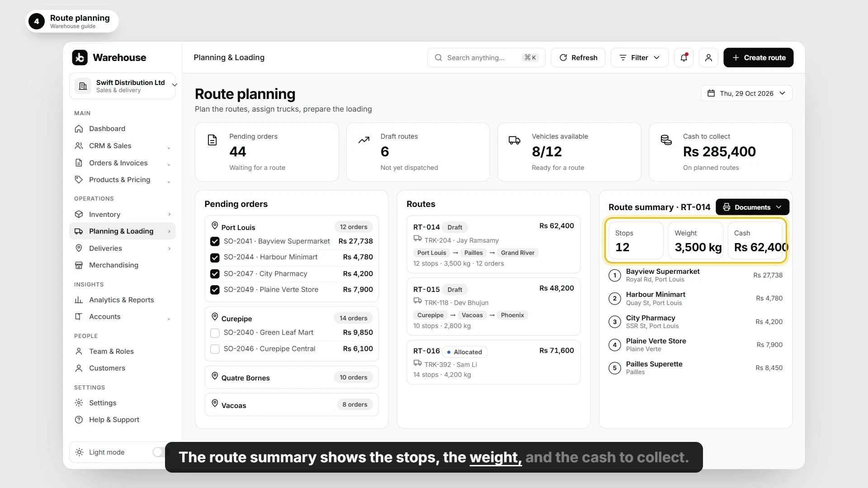Click the truck icon beside TRK-204
The width and height of the screenshot is (868, 488).
[417, 239]
